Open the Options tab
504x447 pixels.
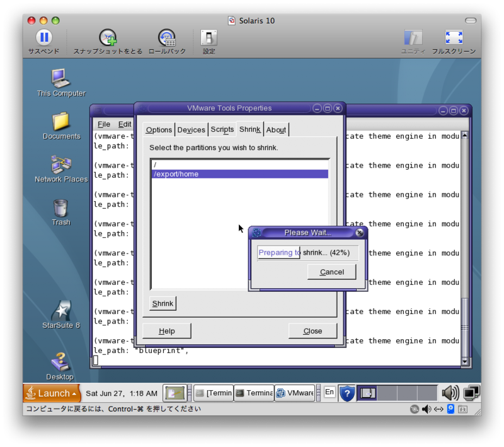click(x=159, y=130)
